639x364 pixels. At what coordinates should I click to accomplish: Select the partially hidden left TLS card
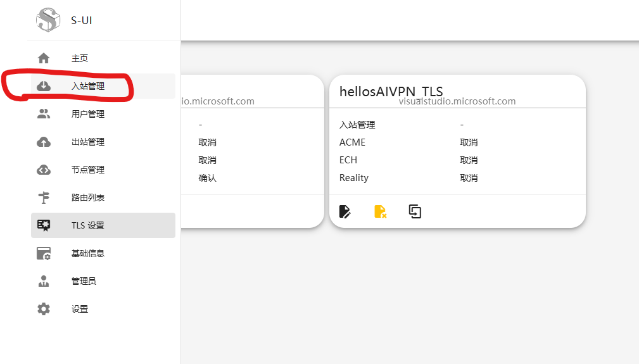(x=252, y=152)
